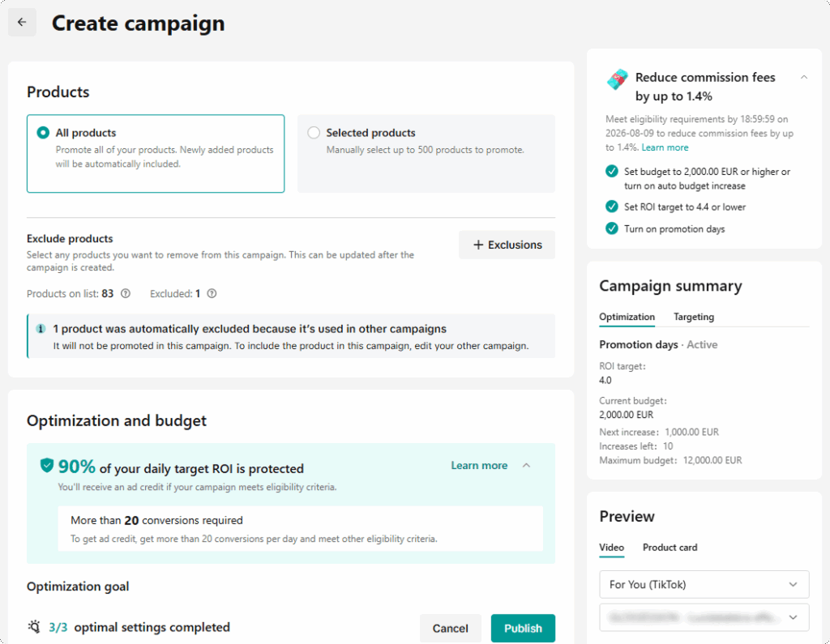This screenshot has width=830, height=644.
Task: Collapse the Reduce commission fees panel
Action: [804, 77]
